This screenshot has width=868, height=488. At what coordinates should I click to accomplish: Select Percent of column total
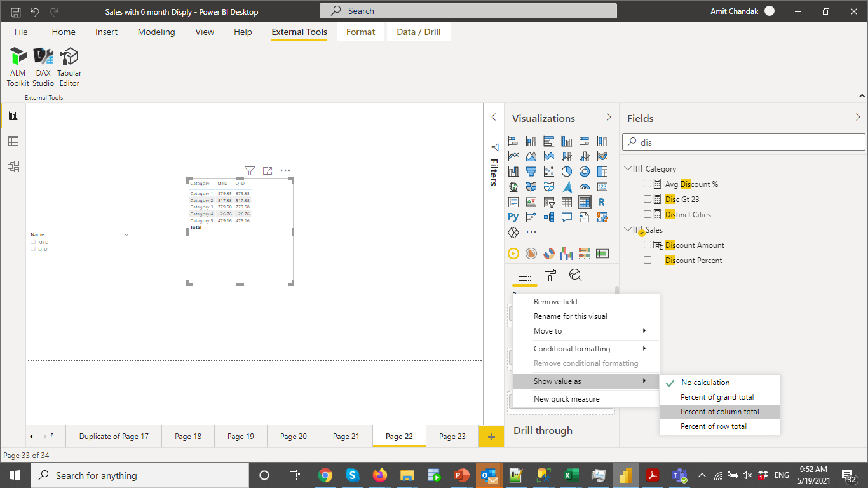point(720,412)
